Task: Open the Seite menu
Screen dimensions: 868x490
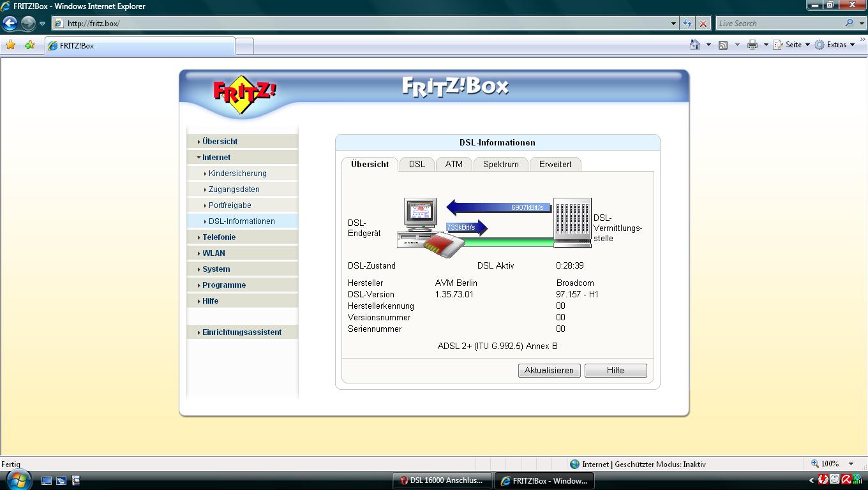Action: [x=791, y=45]
